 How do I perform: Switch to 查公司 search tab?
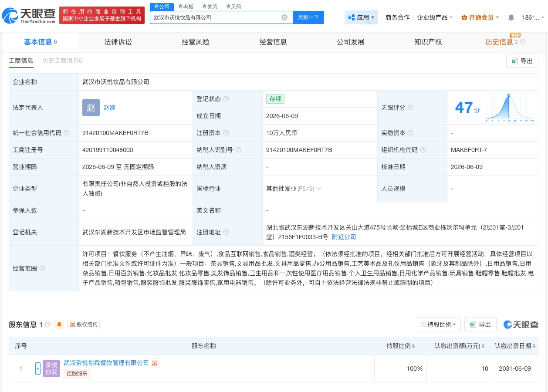point(162,7)
